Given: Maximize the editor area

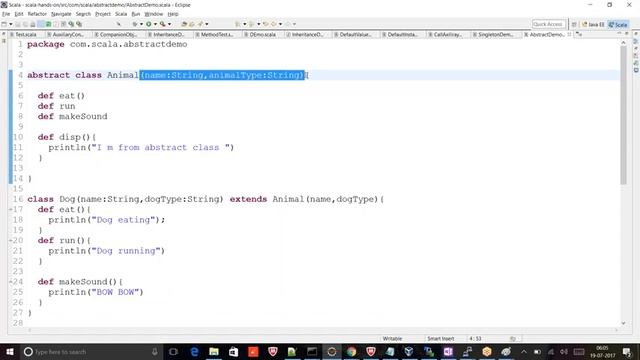Looking at the screenshot, I should (627, 34).
